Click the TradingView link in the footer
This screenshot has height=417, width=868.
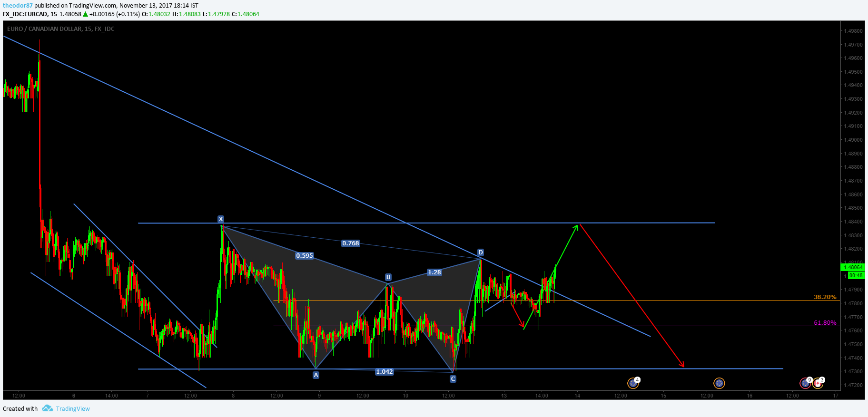pos(73,409)
